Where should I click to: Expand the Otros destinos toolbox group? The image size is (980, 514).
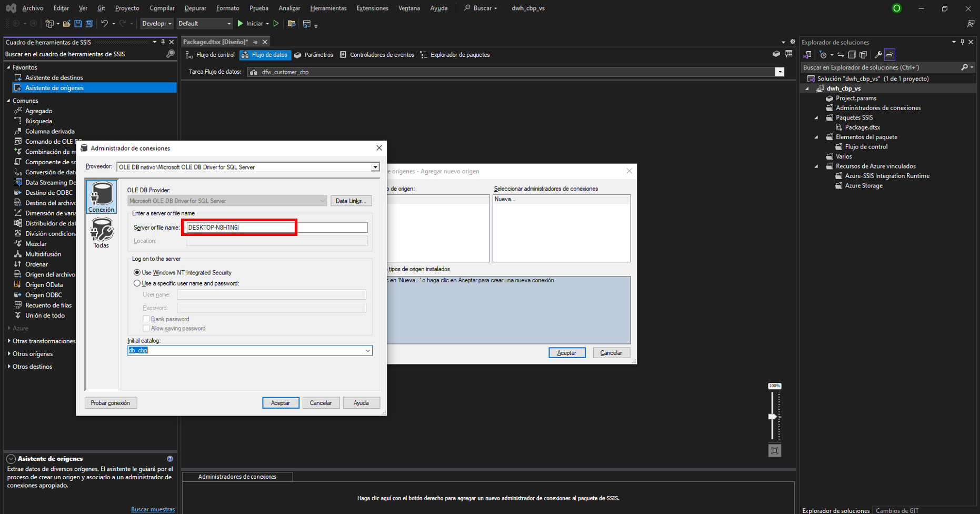(x=9, y=367)
